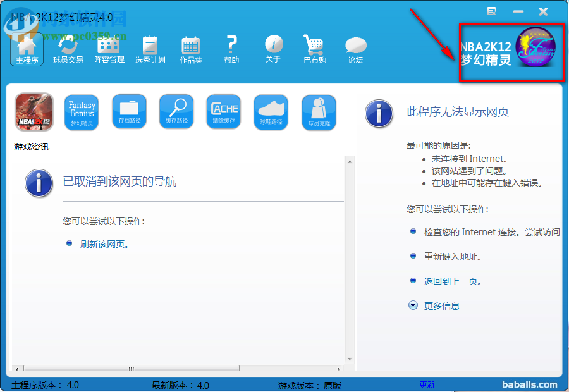Open the 帮助 help question mark
This screenshot has width=569, height=392.
tap(231, 49)
